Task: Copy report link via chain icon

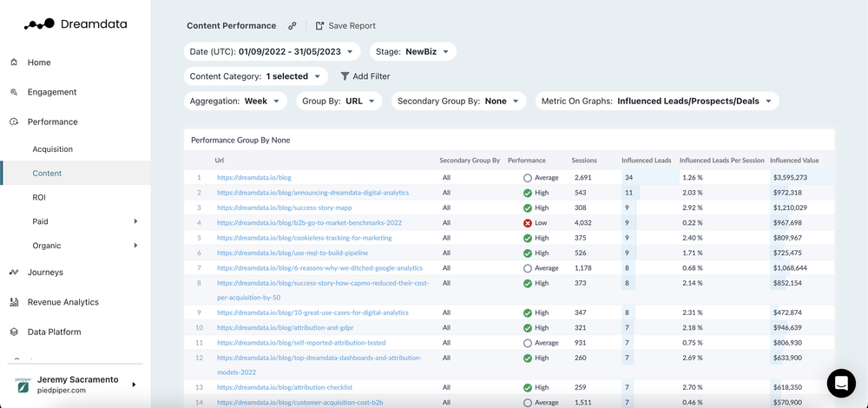Action: pyautogui.click(x=293, y=26)
